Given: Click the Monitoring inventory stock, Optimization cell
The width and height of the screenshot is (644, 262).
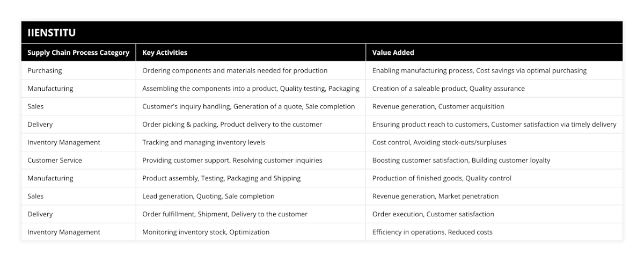Looking at the screenshot, I should coord(206,232).
